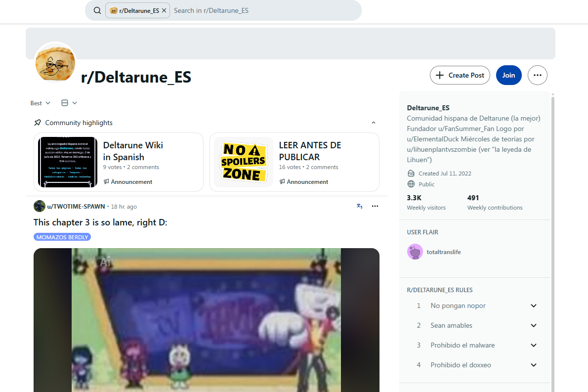Click the sidebar scrollbar
The image size is (588, 392).
553,244
